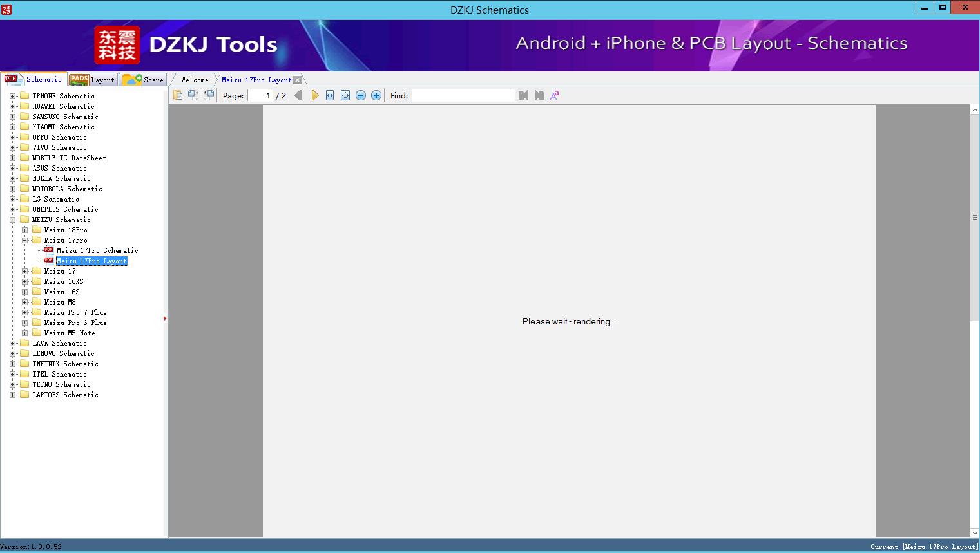Select VIVO Schematic in the tree
The image size is (980, 553).
point(59,147)
